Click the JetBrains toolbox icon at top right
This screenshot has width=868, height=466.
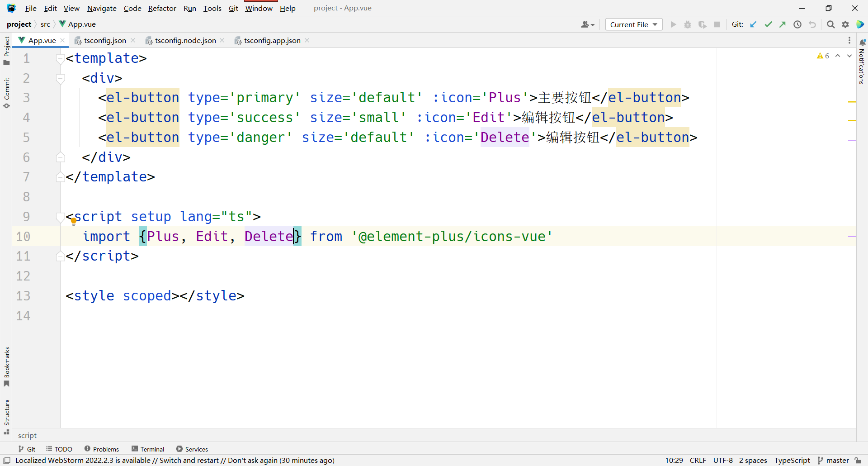click(x=860, y=24)
